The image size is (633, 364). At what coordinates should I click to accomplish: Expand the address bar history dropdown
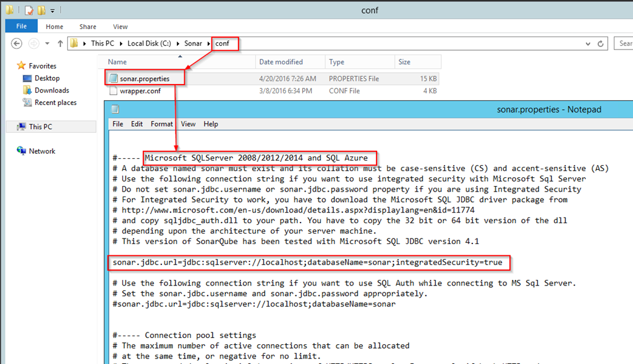click(x=587, y=43)
